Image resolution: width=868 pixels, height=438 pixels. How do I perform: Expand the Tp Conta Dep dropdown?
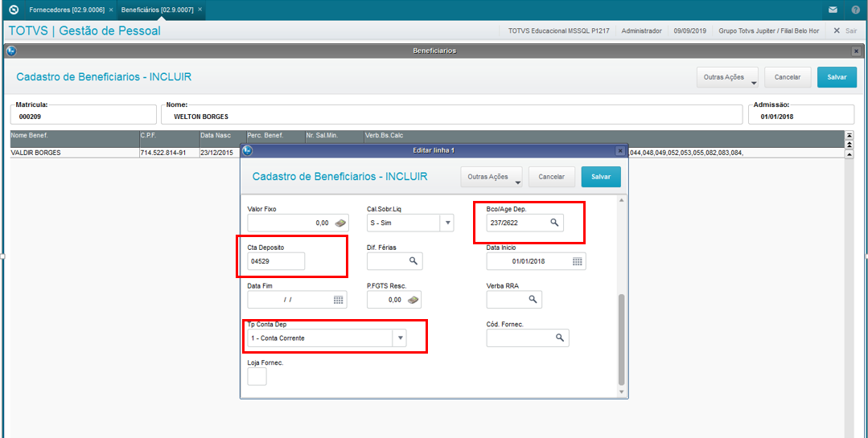click(x=400, y=338)
